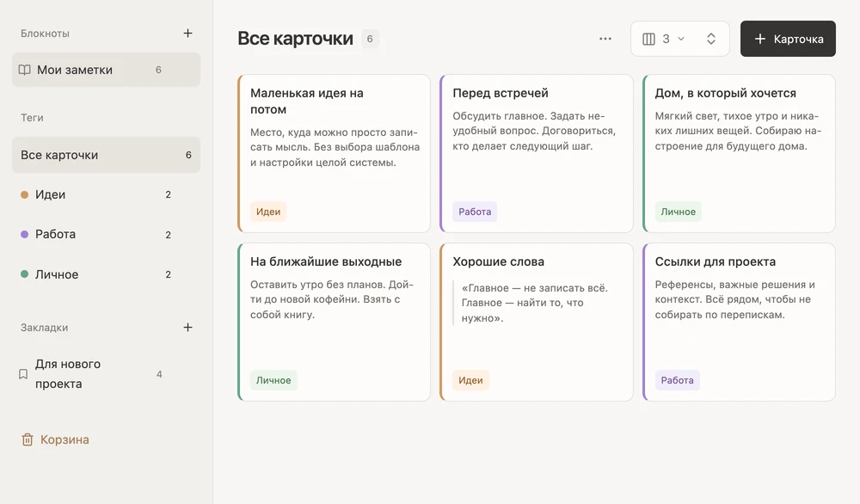The image size is (860, 504).
Task: Click the book icon beside Мои заметки
Action: (x=24, y=70)
